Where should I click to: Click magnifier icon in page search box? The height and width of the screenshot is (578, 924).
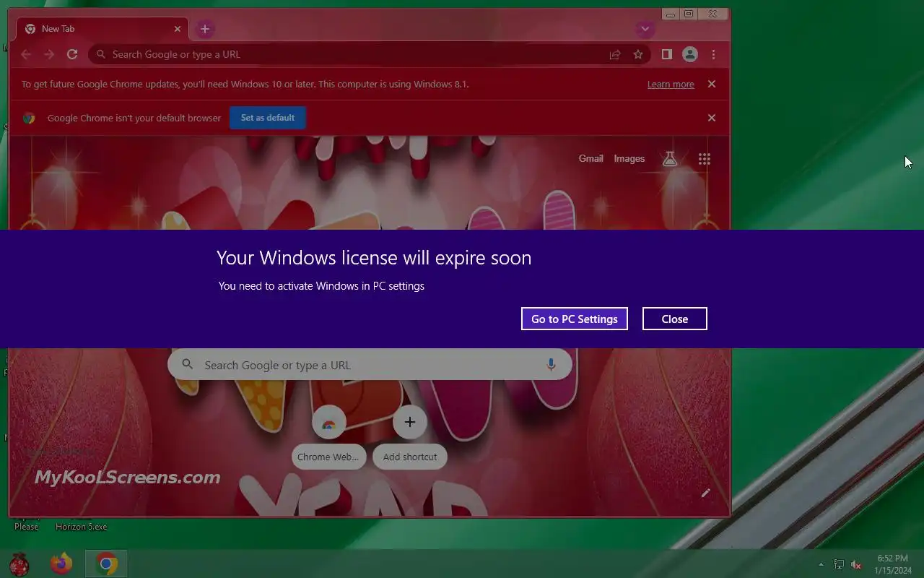click(x=188, y=365)
